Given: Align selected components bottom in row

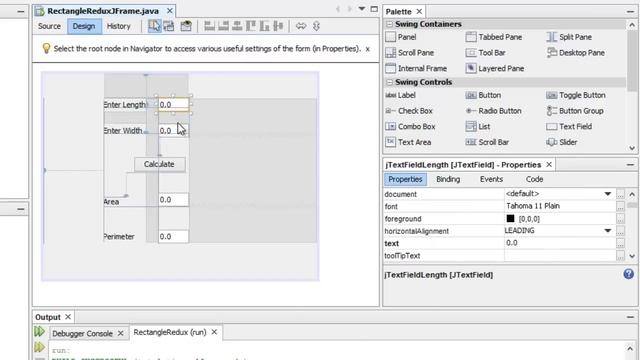Looking at the screenshot, I should tap(265, 26).
